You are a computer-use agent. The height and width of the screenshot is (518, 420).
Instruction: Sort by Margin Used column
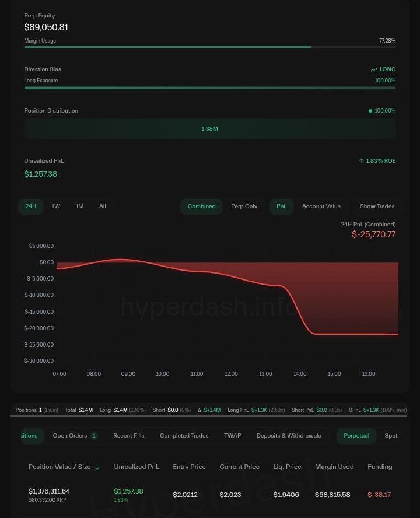[x=334, y=467]
